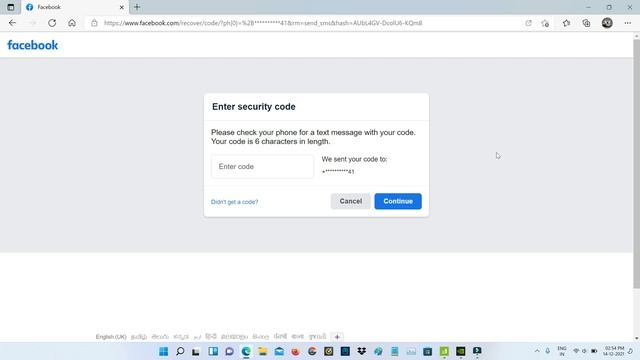Click Didn't get a code? link

pos(234,202)
